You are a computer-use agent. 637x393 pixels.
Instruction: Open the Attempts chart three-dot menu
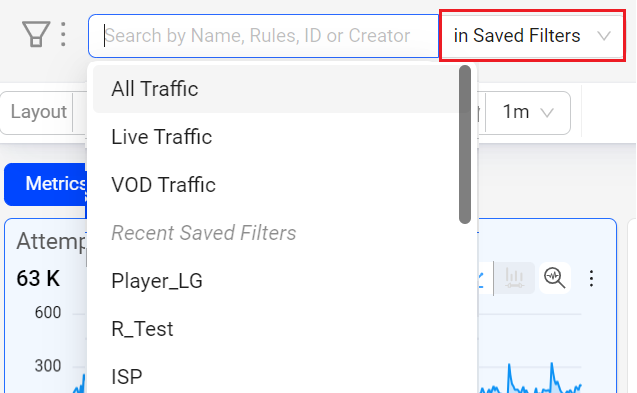pyautogui.click(x=591, y=278)
